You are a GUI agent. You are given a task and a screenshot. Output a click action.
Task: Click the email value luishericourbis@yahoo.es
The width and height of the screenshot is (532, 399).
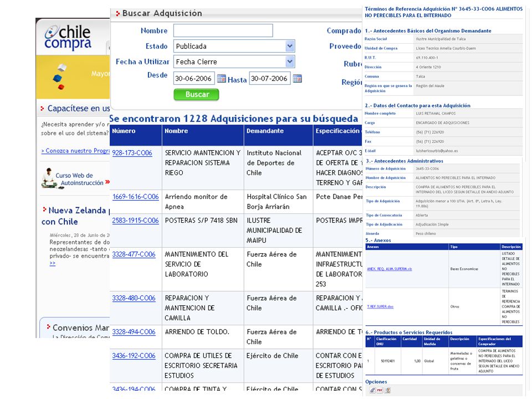(x=437, y=151)
